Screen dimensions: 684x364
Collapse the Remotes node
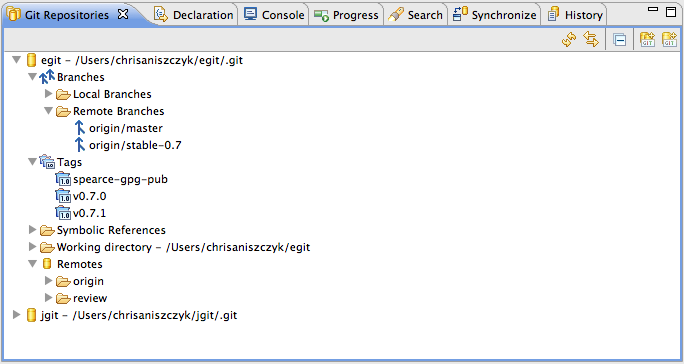coord(32,264)
